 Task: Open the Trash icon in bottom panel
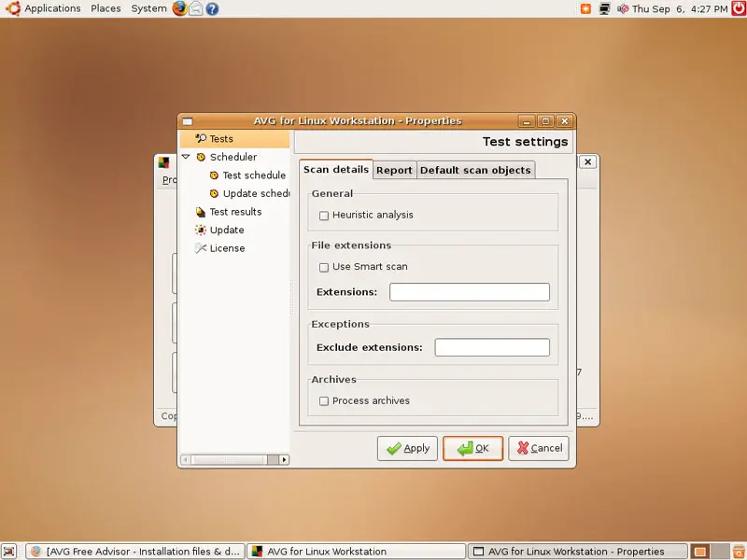(x=739, y=552)
